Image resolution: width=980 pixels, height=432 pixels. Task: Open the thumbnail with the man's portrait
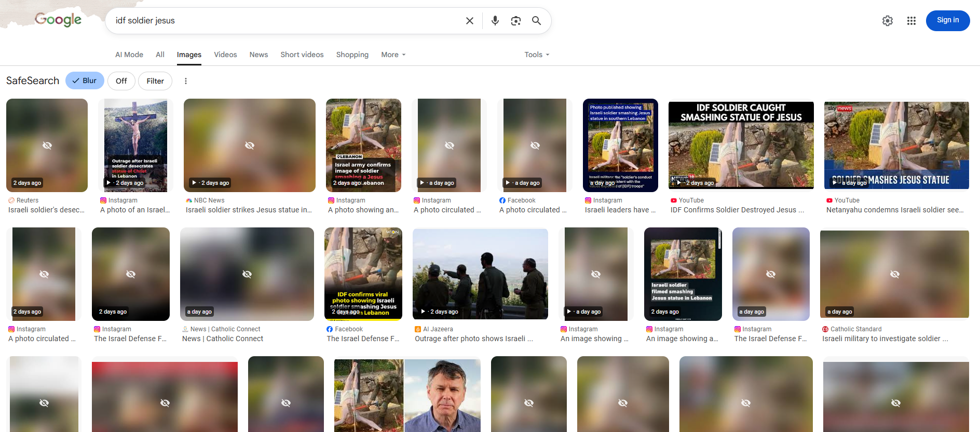[x=407, y=396]
